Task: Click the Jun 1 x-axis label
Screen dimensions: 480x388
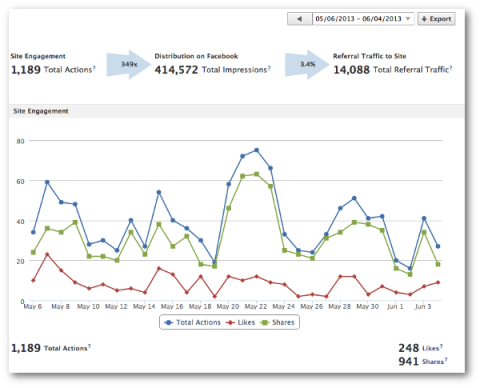Action: point(395,307)
